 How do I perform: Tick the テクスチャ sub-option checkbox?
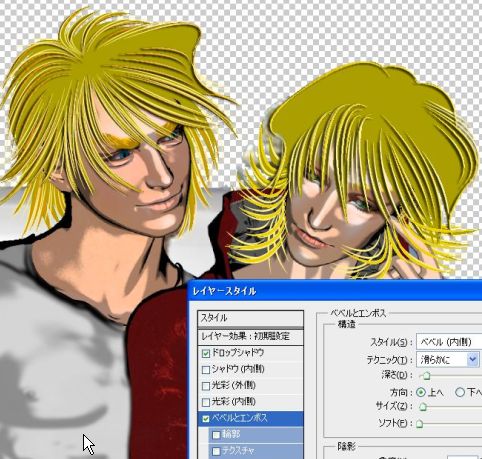pyautogui.click(x=216, y=451)
